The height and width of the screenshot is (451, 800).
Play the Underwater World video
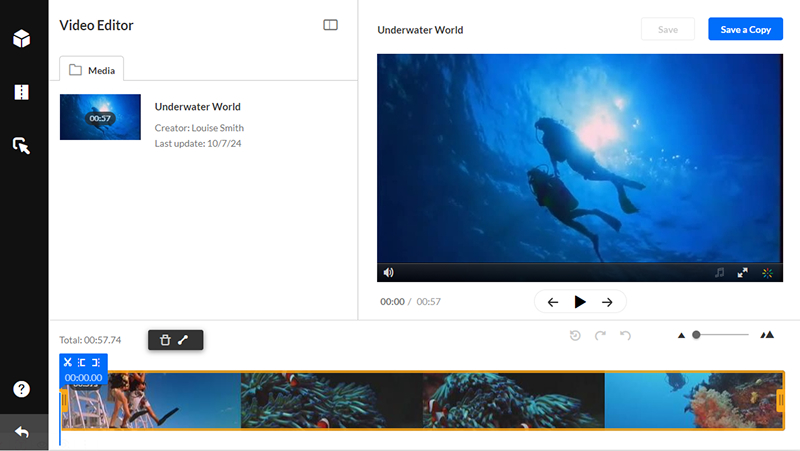580,301
